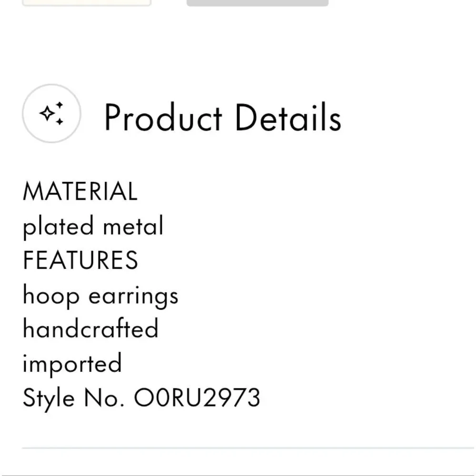This screenshot has width=476, height=476.
Task: Click the FEATURES label
Action: pyautogui.click(x=80, y=260)
